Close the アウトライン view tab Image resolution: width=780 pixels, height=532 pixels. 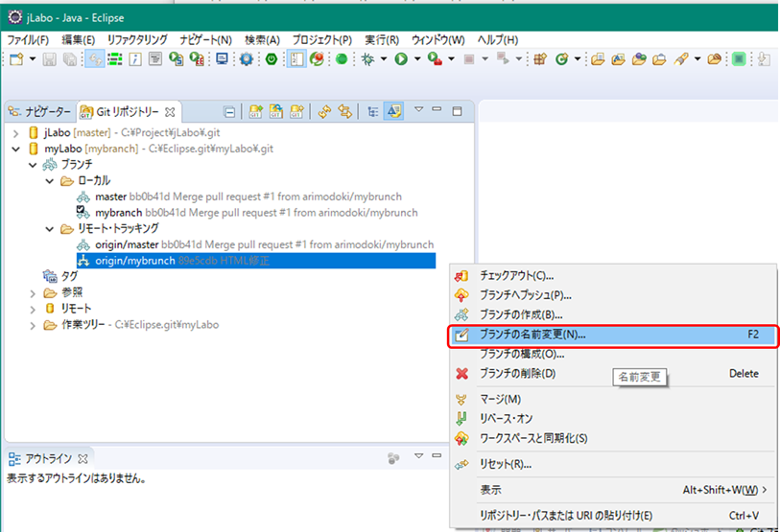click(x=83, y=458)
